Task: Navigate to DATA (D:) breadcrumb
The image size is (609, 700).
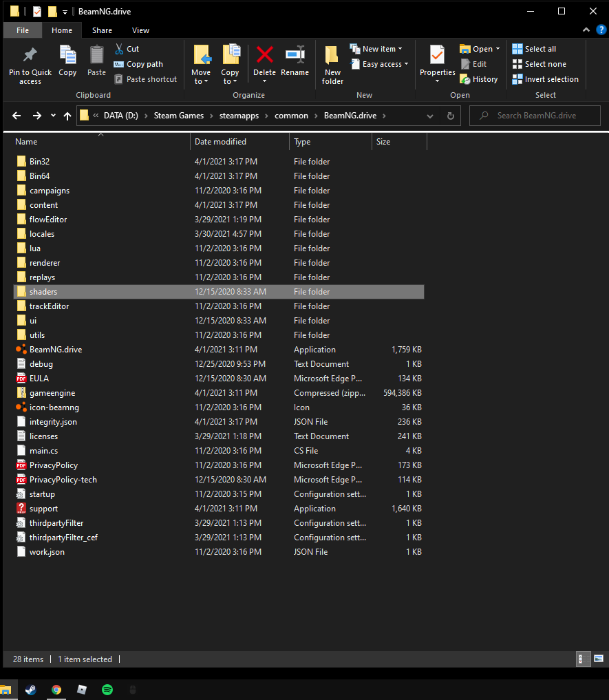Action: [x=121, y=116]
